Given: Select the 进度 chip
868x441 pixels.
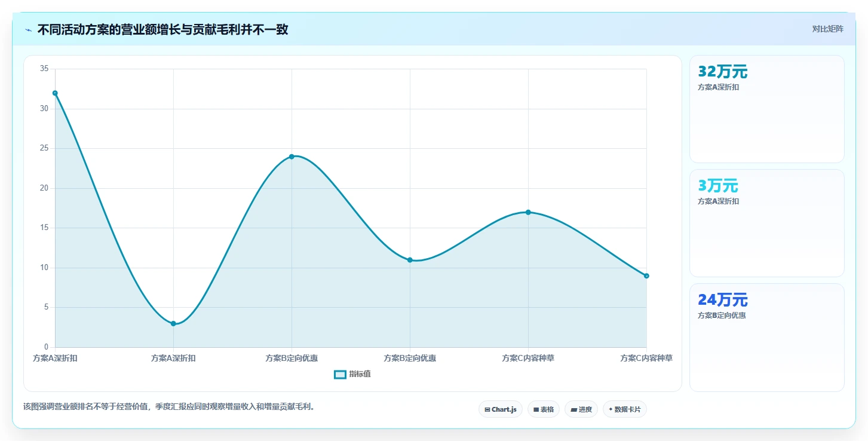Looking at the screenshot, I should [x=581, y=409].
